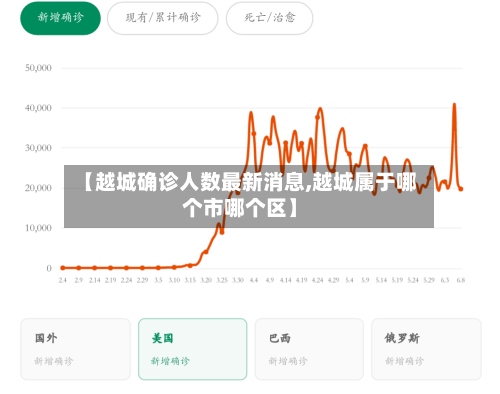
Task: Click the 4.4 date label on x-axis
Action: pyautogui.click(x=254, y=280)
